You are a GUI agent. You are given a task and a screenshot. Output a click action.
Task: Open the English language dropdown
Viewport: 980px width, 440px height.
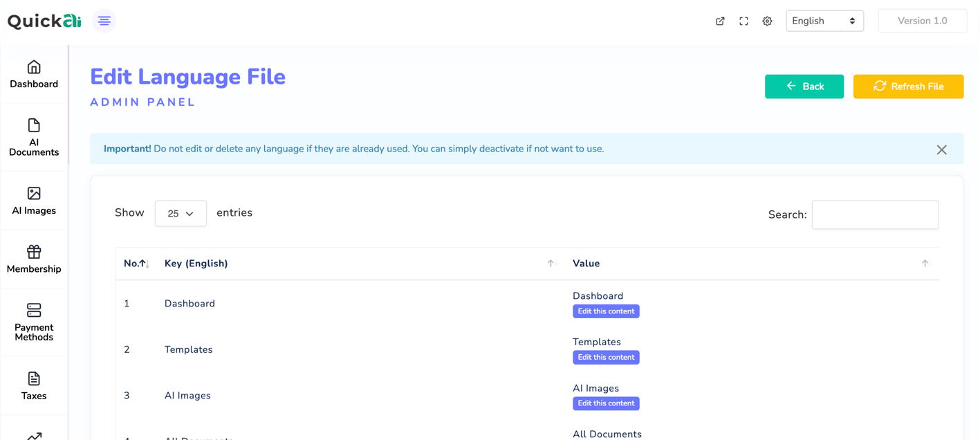pyautogui.click(x=824, y=21)
